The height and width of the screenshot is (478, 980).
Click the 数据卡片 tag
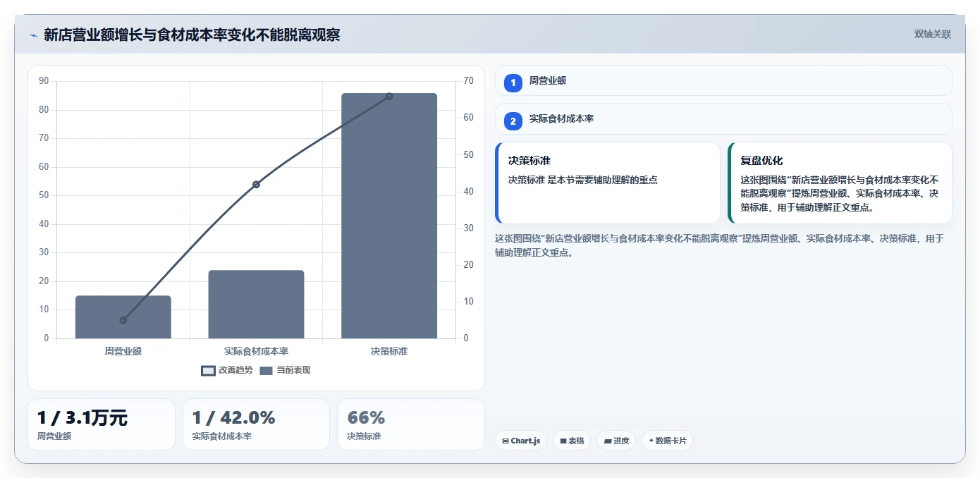pos(668,441)
